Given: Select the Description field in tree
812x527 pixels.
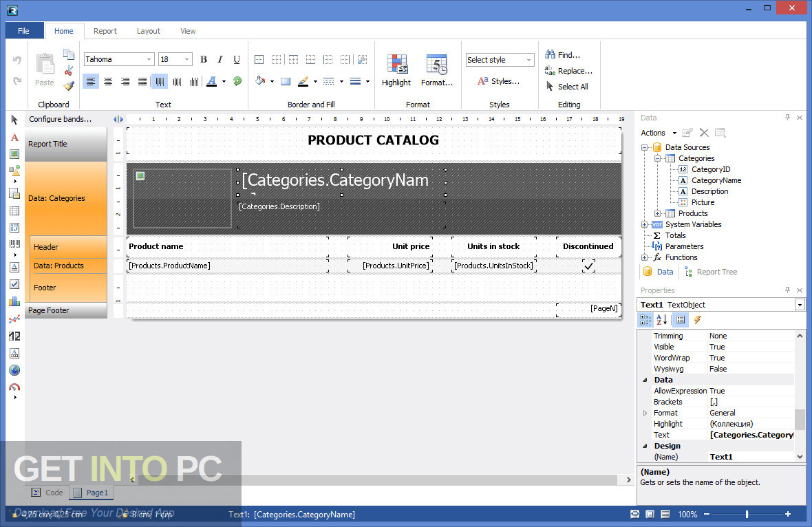Looking at the screenshot, I should pyautogui.click(x=709, y=191).
